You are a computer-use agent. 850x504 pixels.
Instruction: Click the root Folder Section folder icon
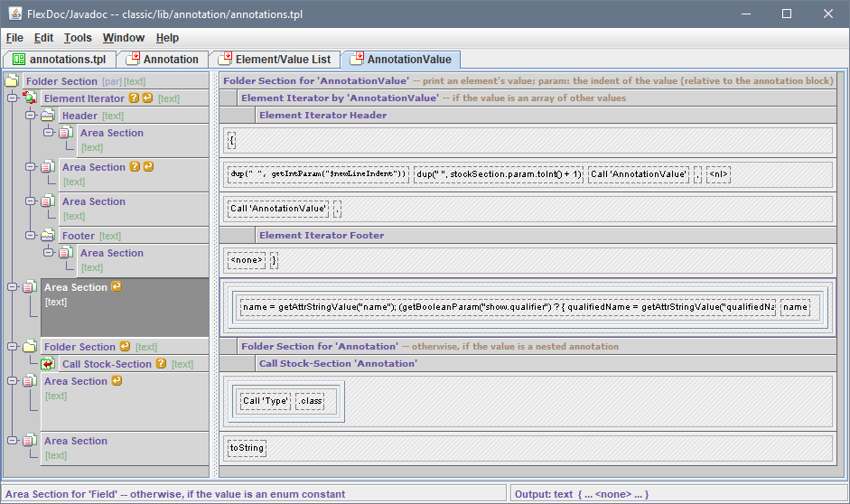tap(12, 81)
